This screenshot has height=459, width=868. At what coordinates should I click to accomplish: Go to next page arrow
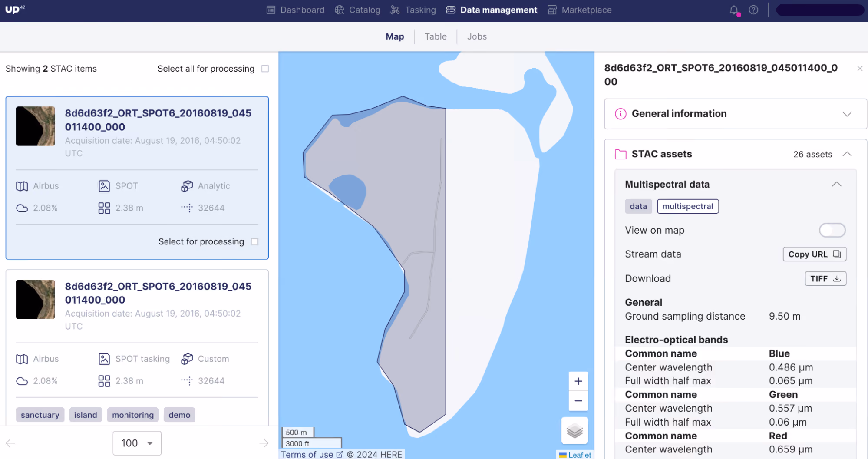tap(264, 443)
